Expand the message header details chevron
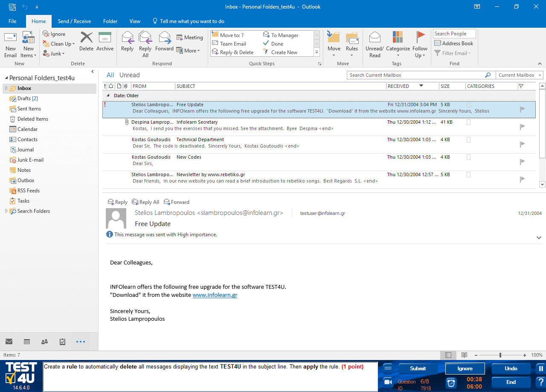Screen dimensions: 546x392 coord(539,238)
